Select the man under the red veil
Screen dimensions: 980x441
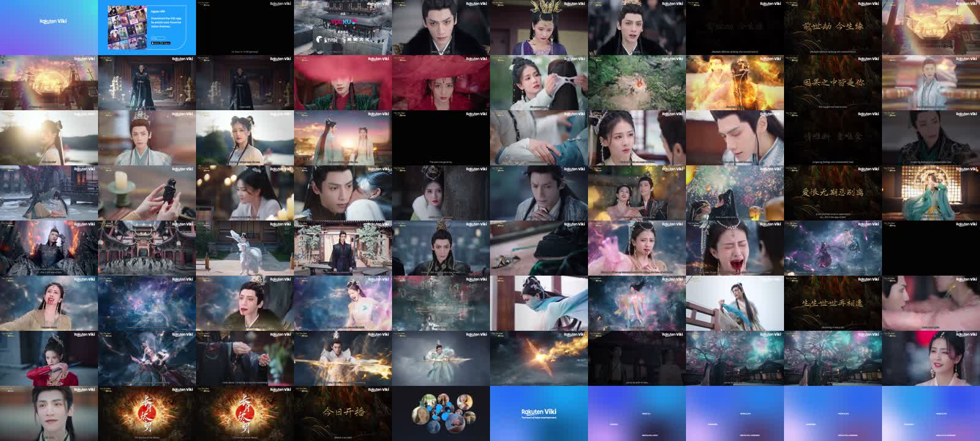coord(343,83)
